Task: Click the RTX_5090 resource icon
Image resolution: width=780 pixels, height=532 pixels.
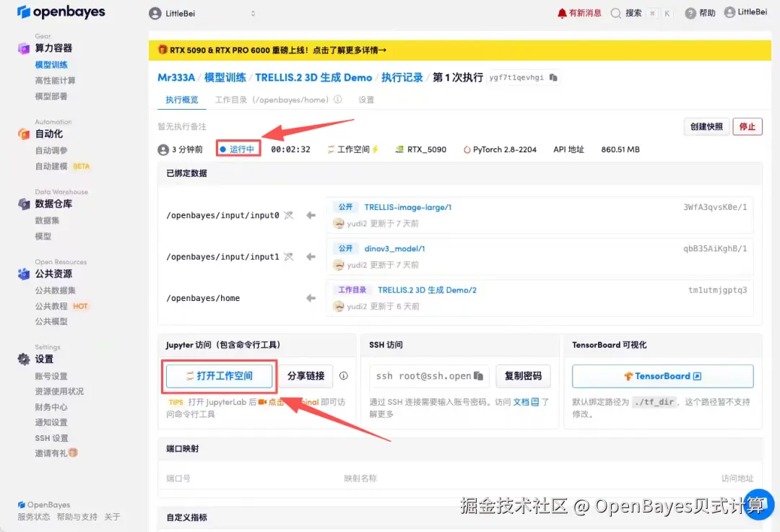Action: (x=399, y=149)
